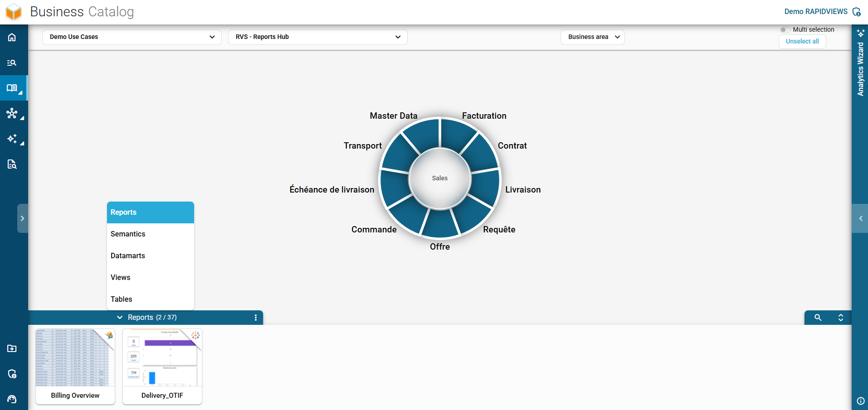This screenshot has width=868, height=410.
Task: Open the Analytics Wizard sparkle icon
Action: (x=860, y=33)
